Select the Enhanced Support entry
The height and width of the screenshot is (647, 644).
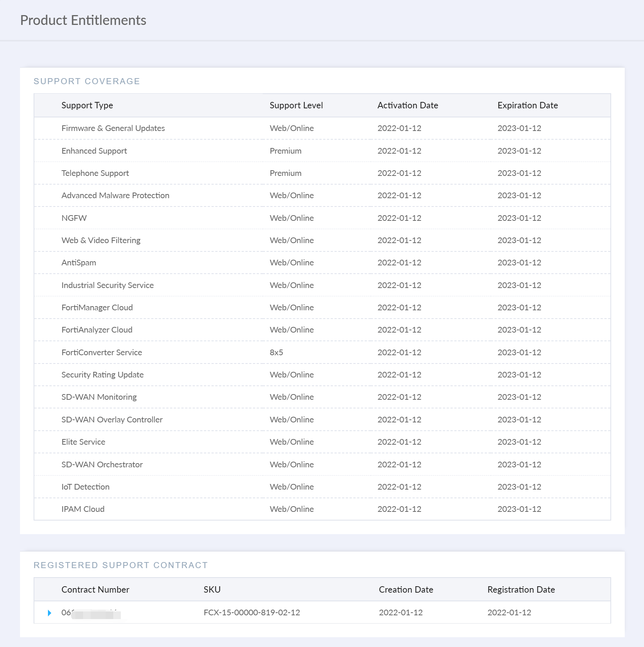click(94, 151)
